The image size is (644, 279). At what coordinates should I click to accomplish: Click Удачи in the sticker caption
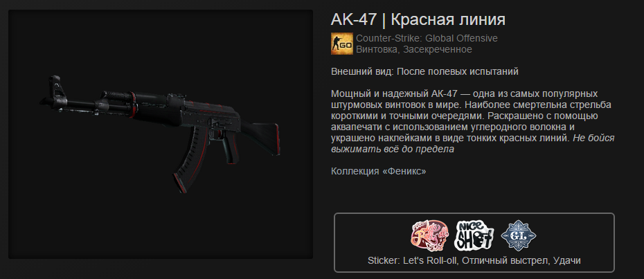[566, 260]
